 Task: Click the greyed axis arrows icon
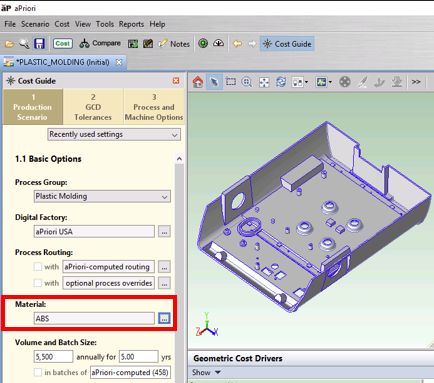tap(379, 82)
